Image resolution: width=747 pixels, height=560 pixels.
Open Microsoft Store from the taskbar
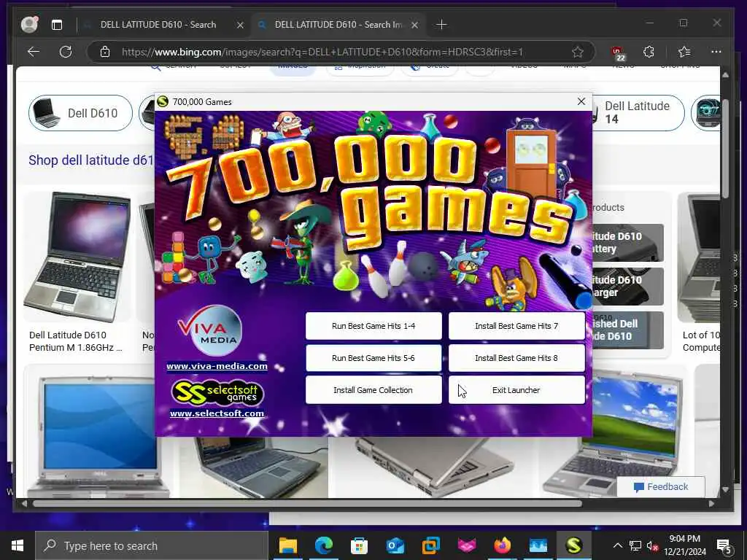[359, 545]
